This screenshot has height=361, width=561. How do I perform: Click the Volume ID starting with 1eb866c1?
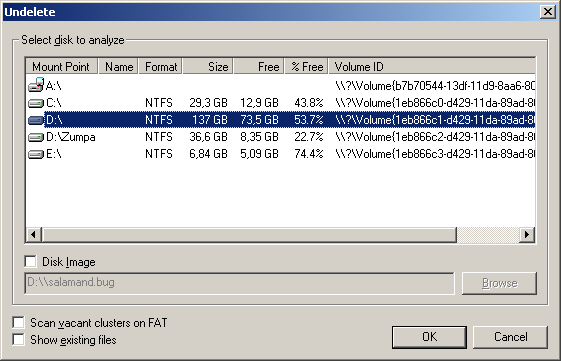pos(435,120)
